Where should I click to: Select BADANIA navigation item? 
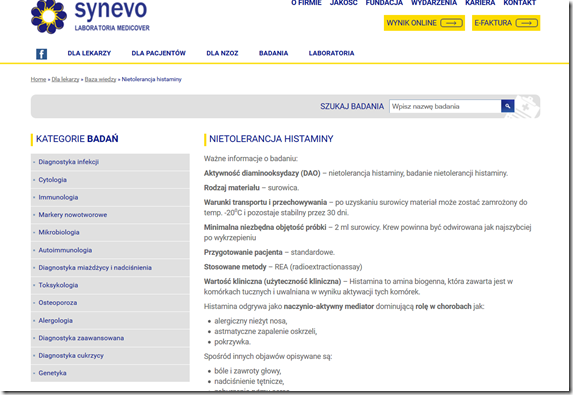coord(273,53)
